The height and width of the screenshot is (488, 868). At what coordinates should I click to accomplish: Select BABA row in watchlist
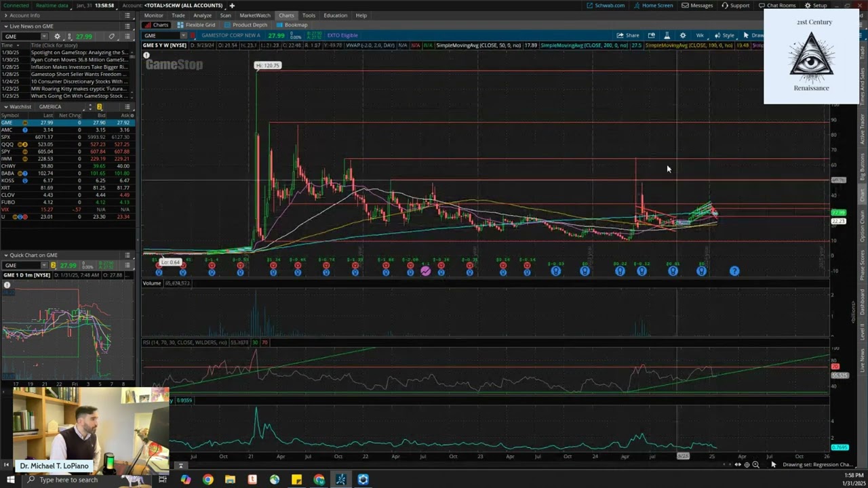pos(67,174)
